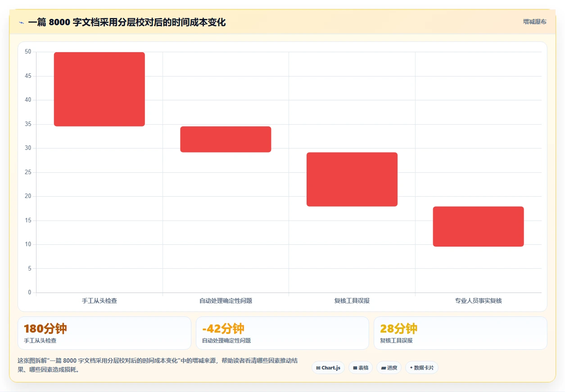Select the red bar for 手工从头检查
Image resolution: width=565 pixels, height=392 pixels.
click(99, 89)
